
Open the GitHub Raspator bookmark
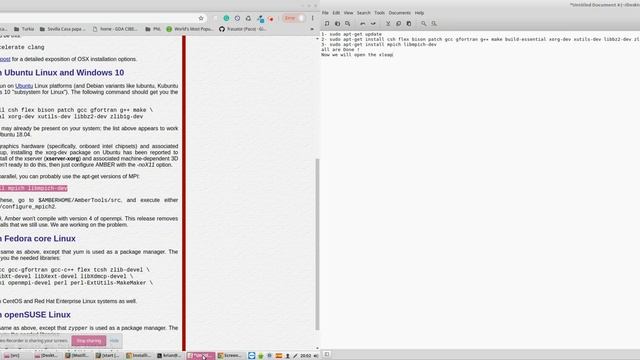point(242,29)
